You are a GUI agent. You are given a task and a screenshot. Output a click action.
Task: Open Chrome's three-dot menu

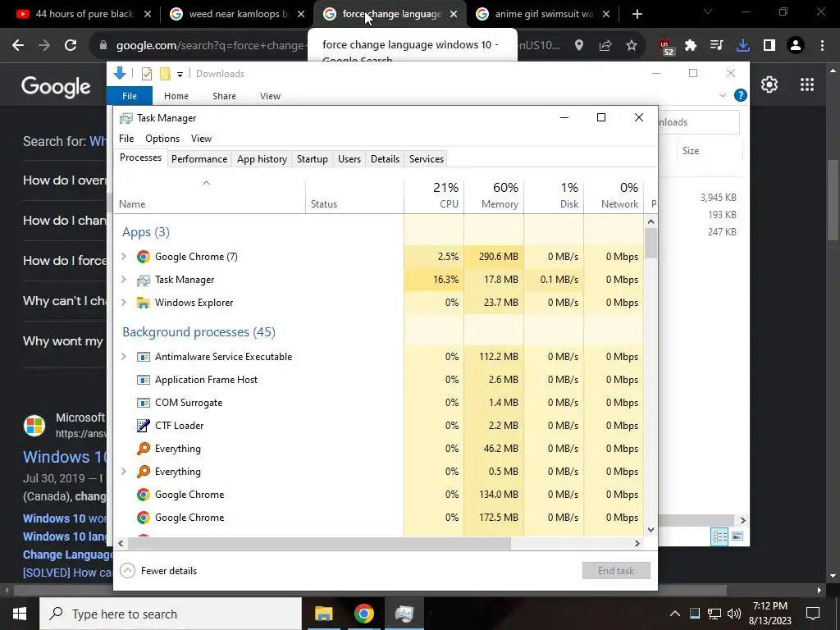point(822,46)
